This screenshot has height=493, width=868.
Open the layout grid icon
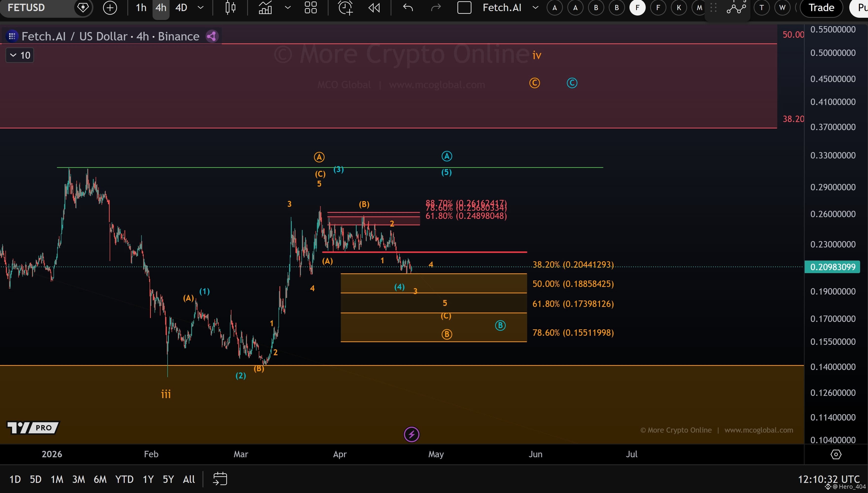[311, 7]
